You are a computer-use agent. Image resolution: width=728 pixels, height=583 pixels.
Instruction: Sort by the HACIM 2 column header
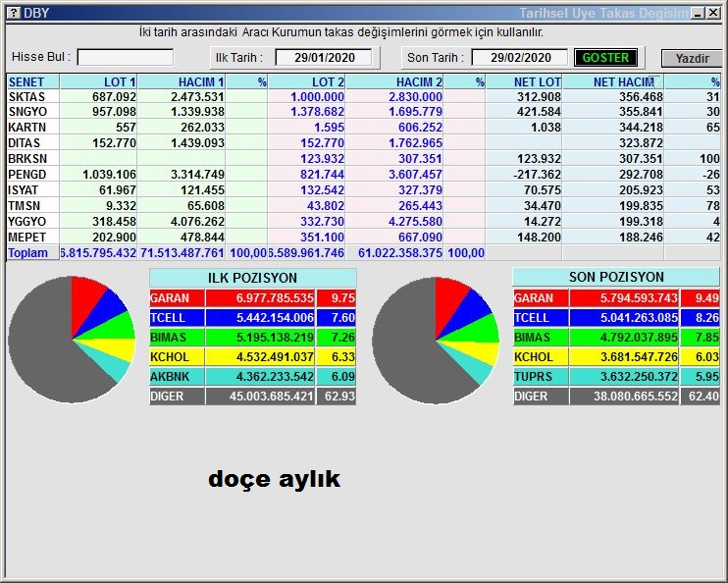[394, 81]
